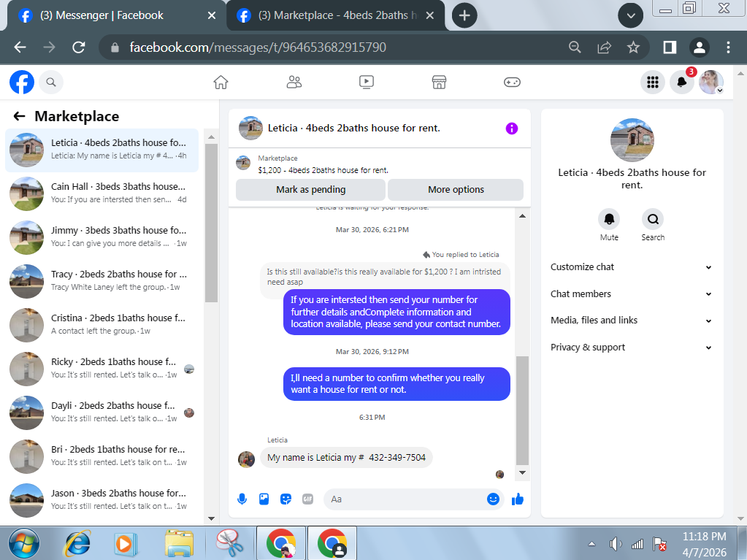Go to Home feed house icon
The height and width of the screenshot is (560, 747).
[221, 83]
